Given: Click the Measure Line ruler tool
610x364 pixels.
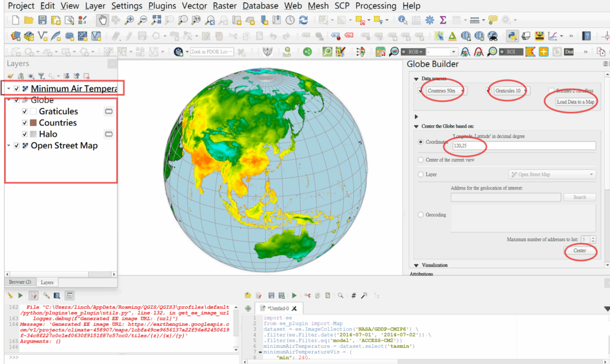Looking at the screenshot, I should coord(475,20).
